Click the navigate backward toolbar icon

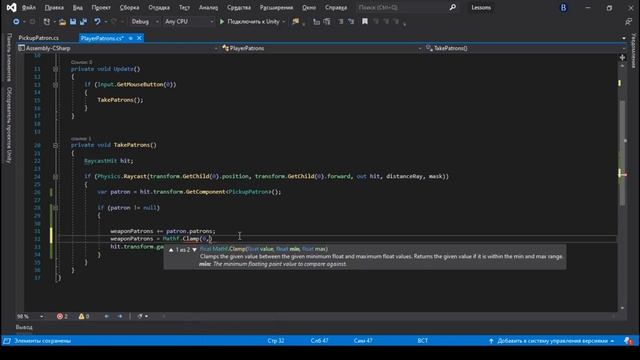16,22
